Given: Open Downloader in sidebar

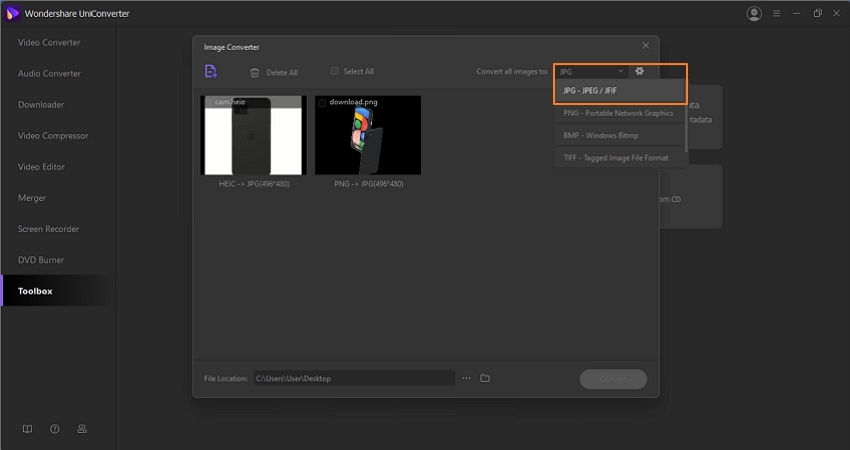Looking at the screenshot, I should click(x=41, y=104).
